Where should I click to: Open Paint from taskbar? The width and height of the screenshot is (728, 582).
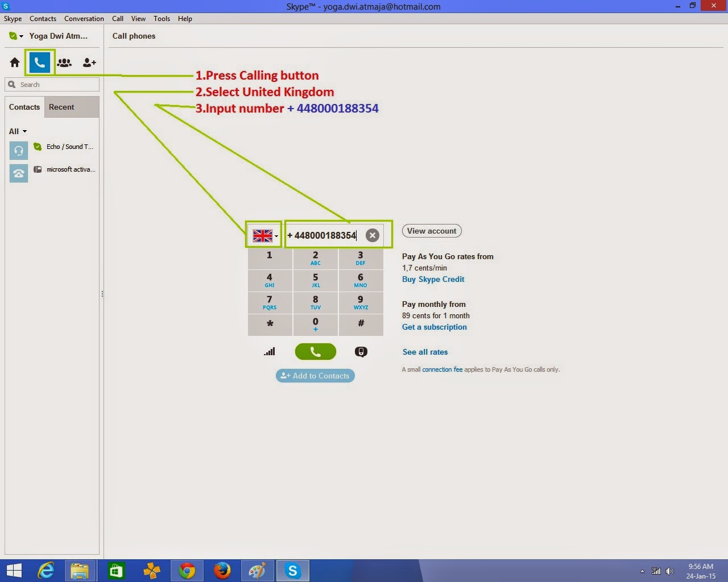(258, 571)
